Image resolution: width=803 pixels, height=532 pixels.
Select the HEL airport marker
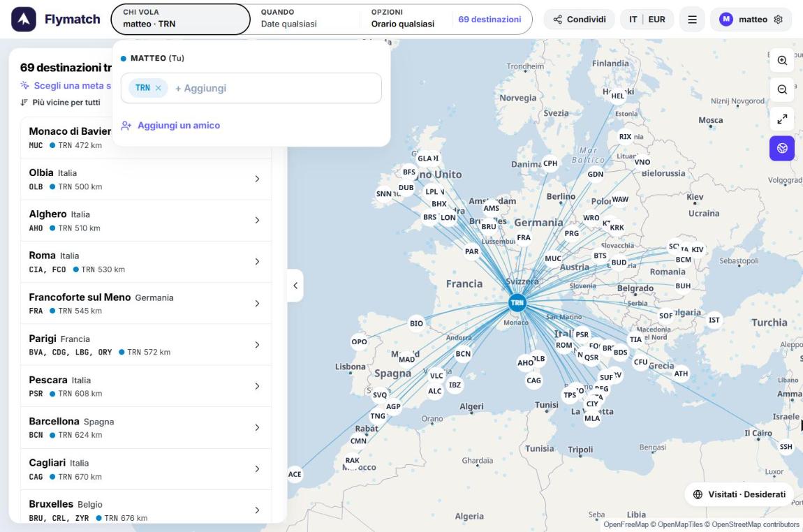(x=618, y=96)
